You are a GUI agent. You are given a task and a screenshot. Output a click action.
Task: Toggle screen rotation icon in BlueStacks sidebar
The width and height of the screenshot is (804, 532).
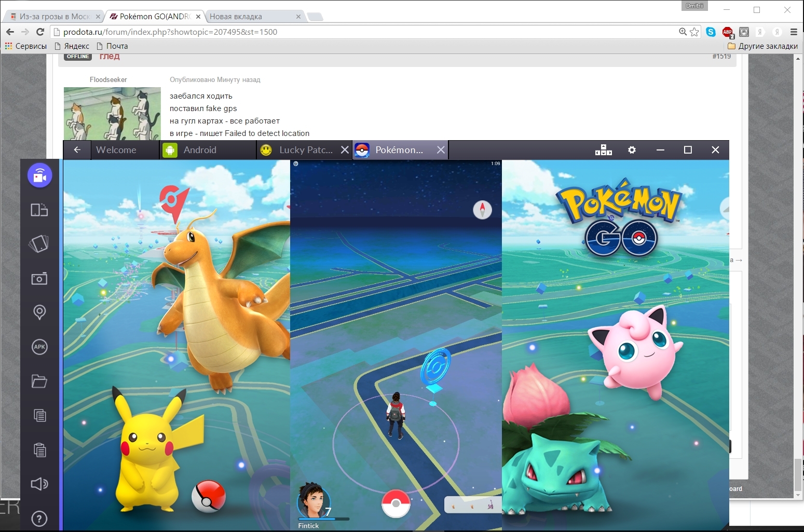tap(39, 210)
